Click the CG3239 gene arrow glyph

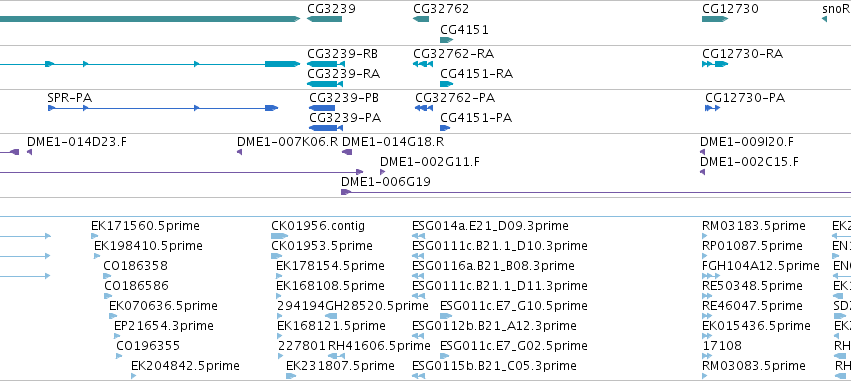click(325, 19)
